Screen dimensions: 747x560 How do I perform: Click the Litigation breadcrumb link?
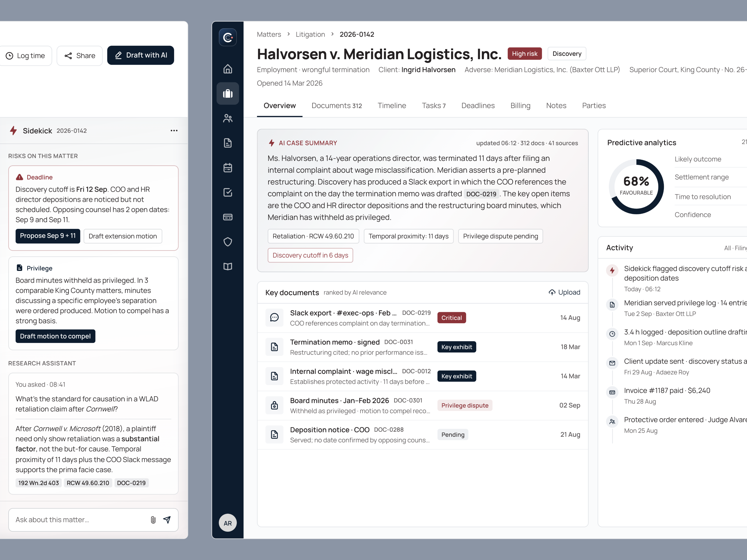pyautogui.click(x=310, y=34)
